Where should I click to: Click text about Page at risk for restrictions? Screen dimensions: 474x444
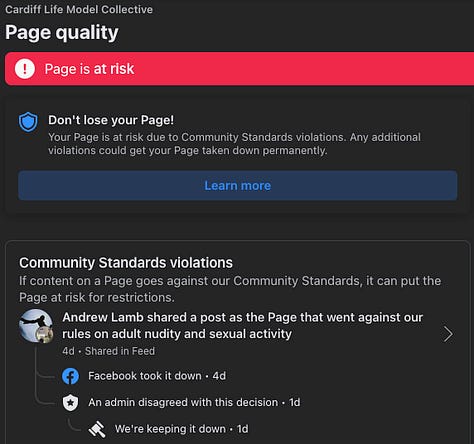pos(230,289)
